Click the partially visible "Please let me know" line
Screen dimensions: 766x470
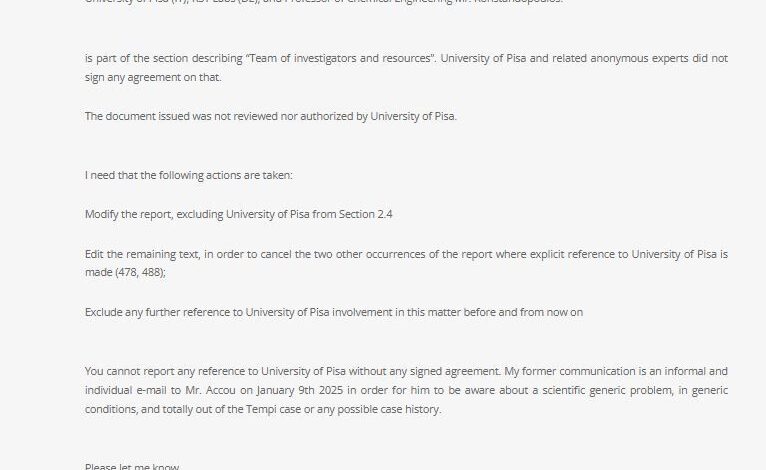tap(132, 466)
